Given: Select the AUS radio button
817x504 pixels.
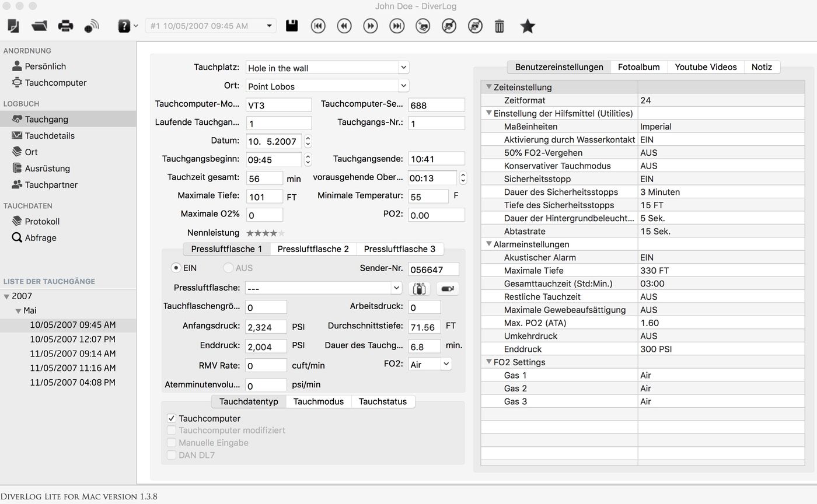Looking at the screenshot, I should 228,268.
